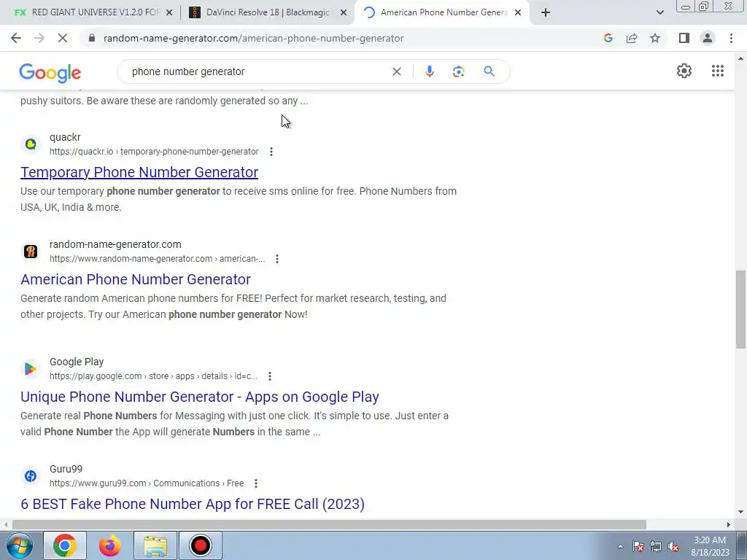Click the Google Play favicon
The height and width of the screenshot is (560, 747).
[31, 369]
